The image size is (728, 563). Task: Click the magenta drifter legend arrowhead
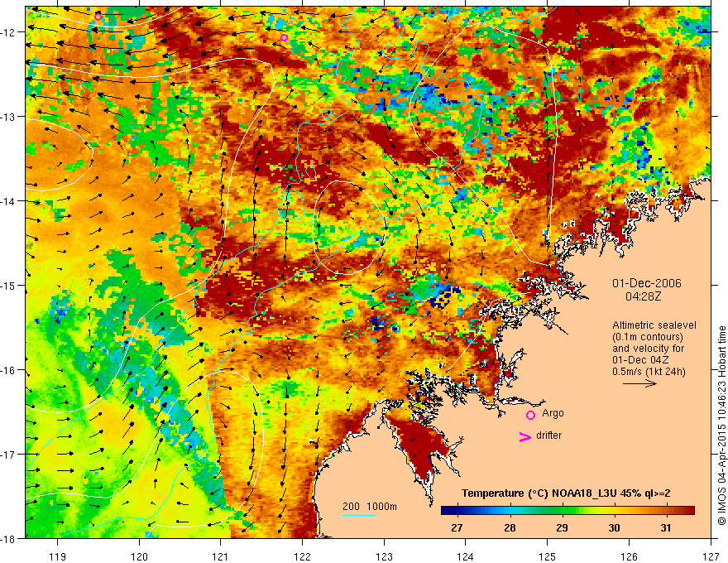524,436
